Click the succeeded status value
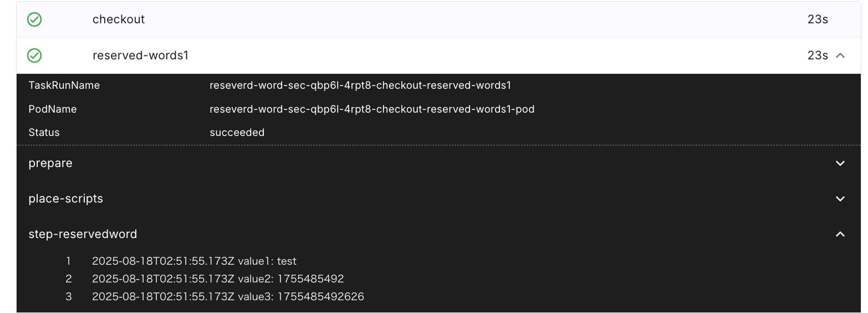This screenshot has width=868, height=313. [237, 133]
